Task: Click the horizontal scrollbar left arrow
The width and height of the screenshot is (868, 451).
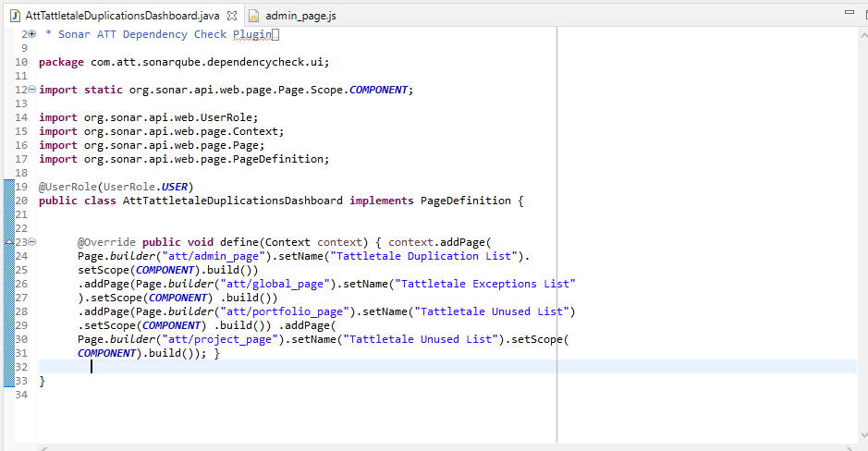Action: tap(44, 447)
